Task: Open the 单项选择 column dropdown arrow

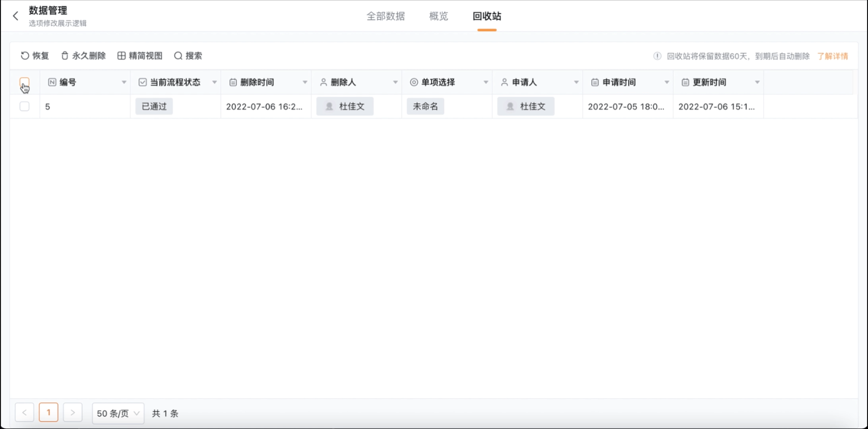Action: coord(486,82)
